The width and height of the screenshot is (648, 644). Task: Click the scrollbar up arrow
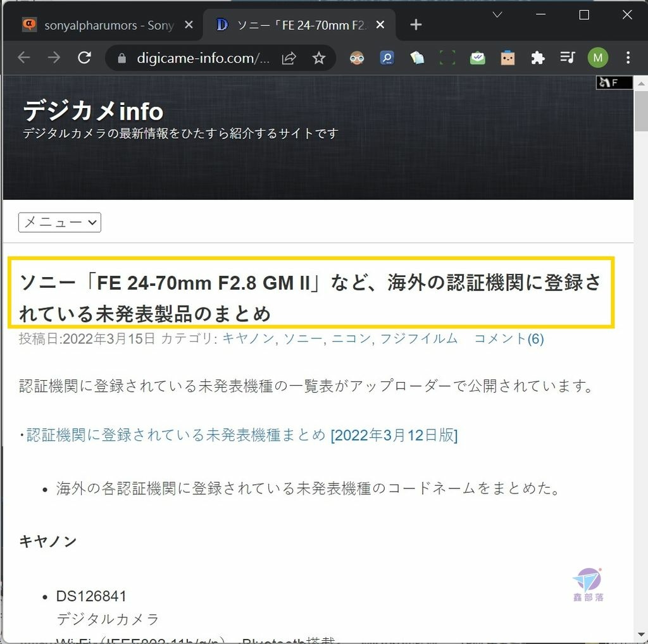[641, 84]
